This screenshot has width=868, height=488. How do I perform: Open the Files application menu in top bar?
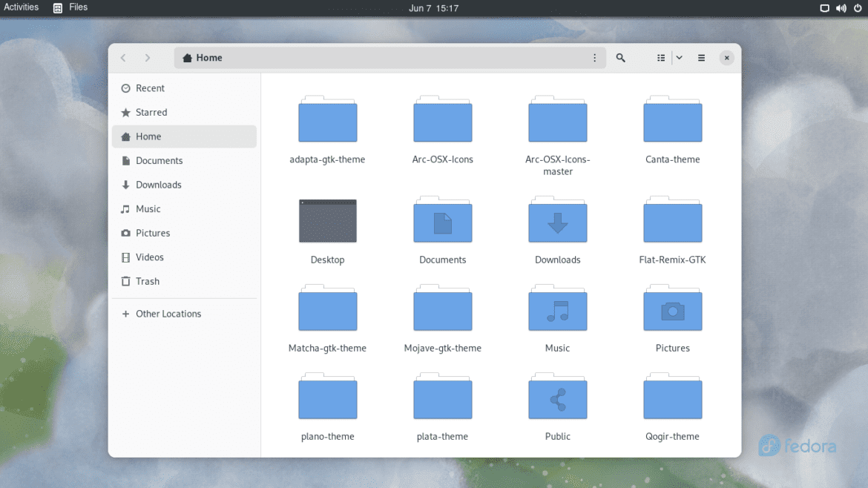[70, 8]
